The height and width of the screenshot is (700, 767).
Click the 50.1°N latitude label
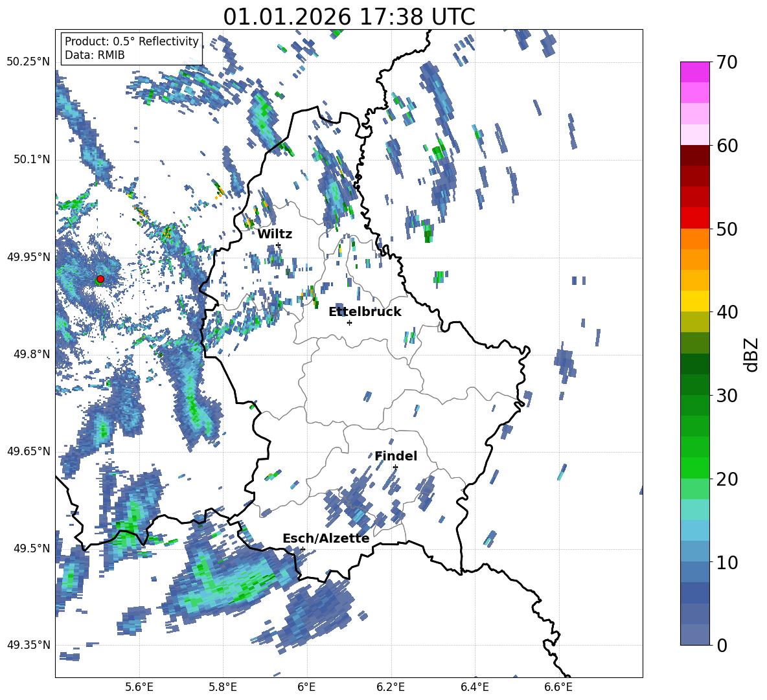[32, 159]
